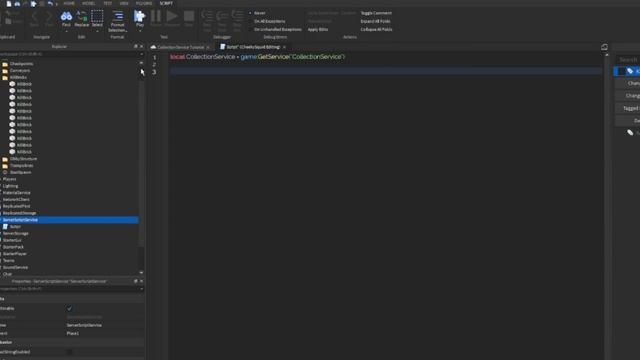Click Toggle Comment action

pos(376,13)
